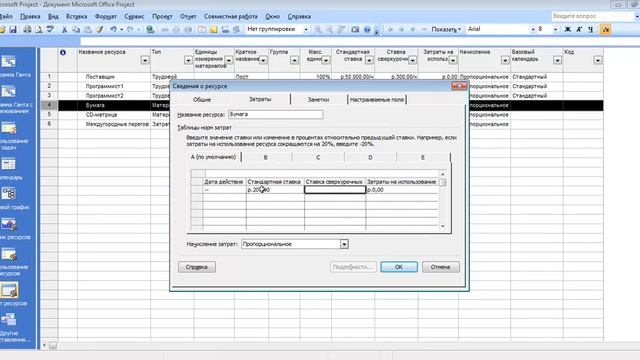The width and height of the screenshot is (640, 360).
Task: Open Tracking Gantt view in view bar
Action: pyautogui.click(x=9, y=92)
